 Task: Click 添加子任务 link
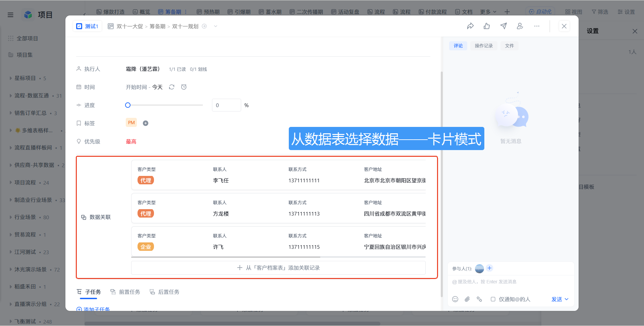(x=93, y=309)
